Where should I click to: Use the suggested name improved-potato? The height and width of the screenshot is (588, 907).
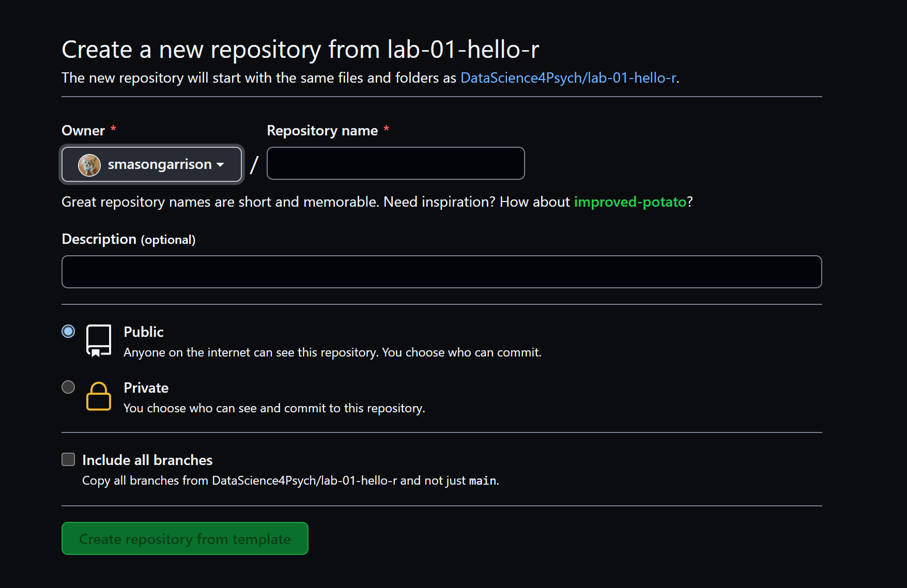click(630, 202)
